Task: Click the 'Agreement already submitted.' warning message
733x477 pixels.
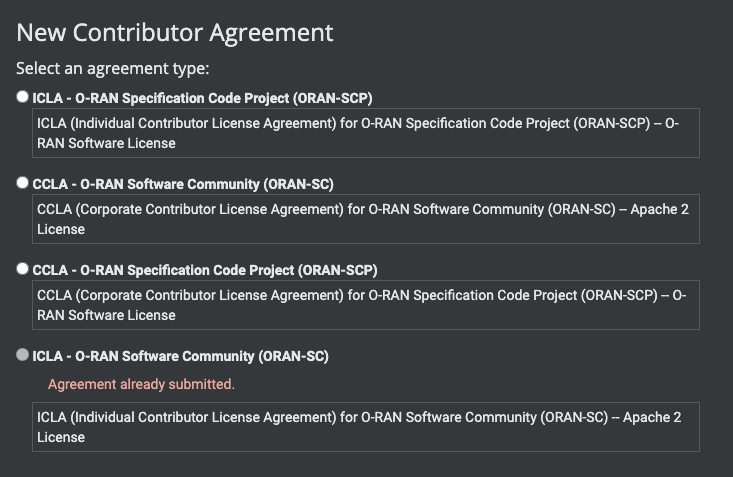Action: 141,384
